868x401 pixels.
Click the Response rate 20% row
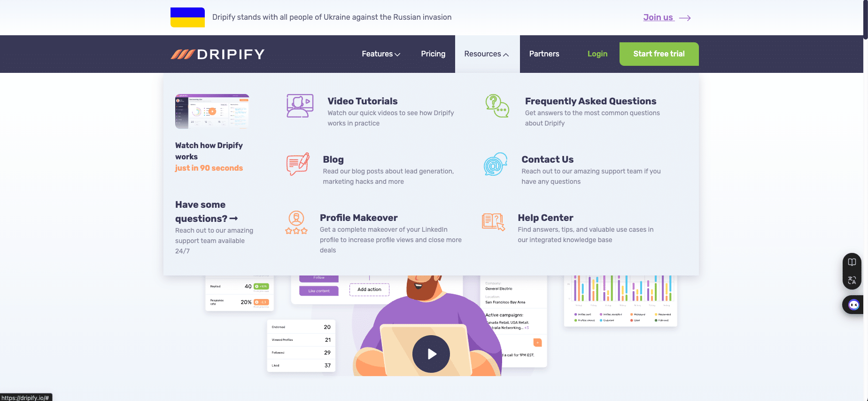(240, 302)
